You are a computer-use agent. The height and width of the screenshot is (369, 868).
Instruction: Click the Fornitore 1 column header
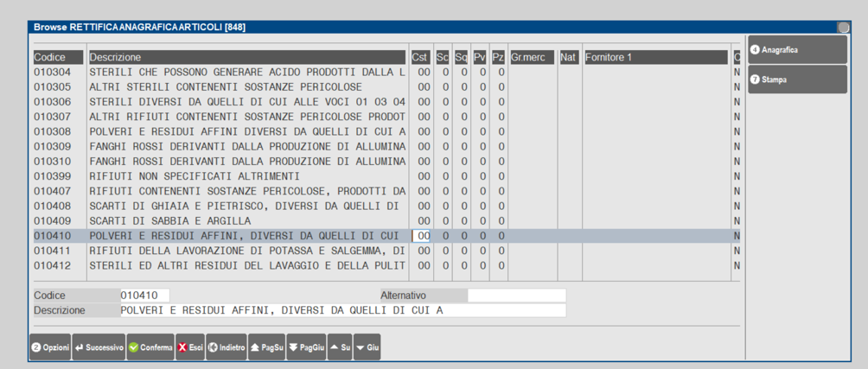654,57
